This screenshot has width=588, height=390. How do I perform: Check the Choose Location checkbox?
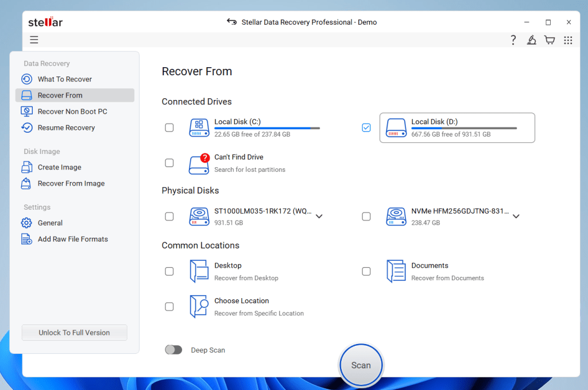[x=169, y=306]
